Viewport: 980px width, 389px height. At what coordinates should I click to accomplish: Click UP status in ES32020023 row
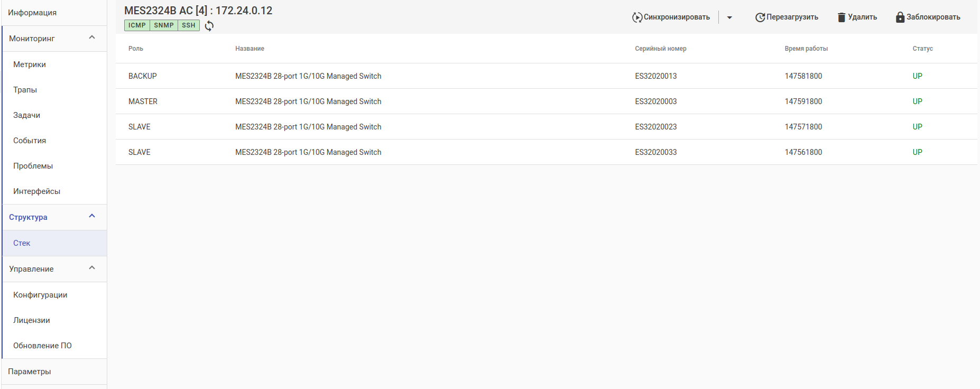click(x=917, y=127)
